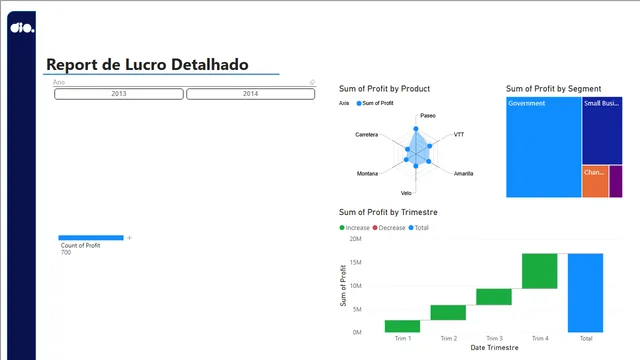Viewport: 640px width, 360px height.
Task: Click the VTT label on radar chart
Action: coord(459,134)
